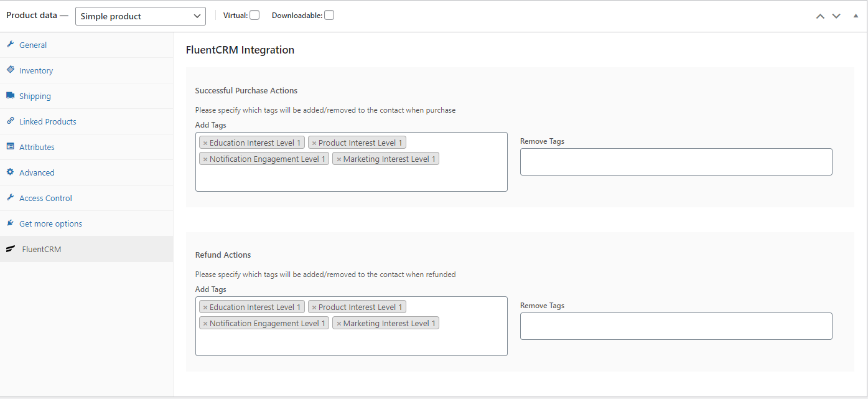Select the FluentCRM tab

click(86, 249)
